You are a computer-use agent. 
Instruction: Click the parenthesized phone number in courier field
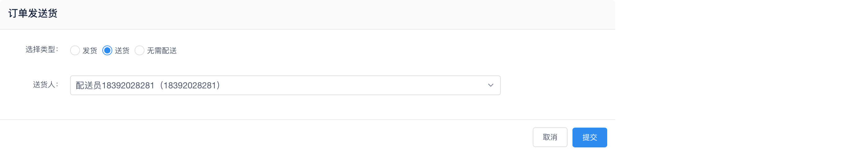pos(190,85)
